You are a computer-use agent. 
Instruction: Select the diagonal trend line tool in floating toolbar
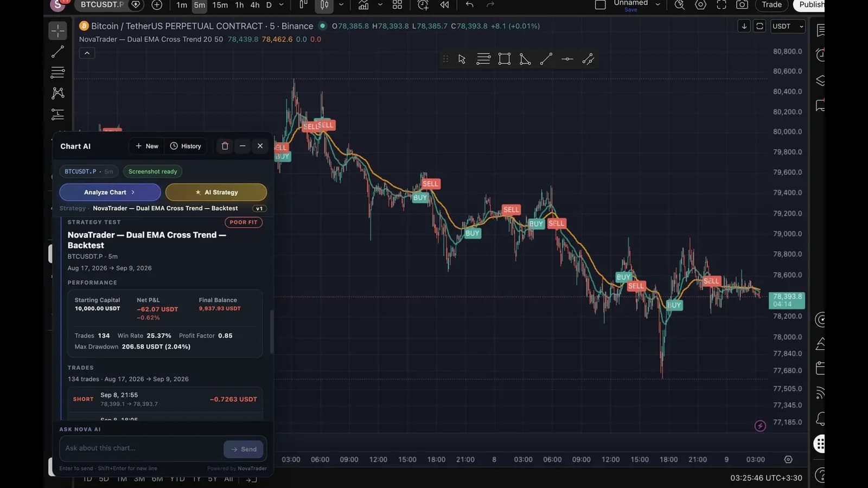pos(546,59)
